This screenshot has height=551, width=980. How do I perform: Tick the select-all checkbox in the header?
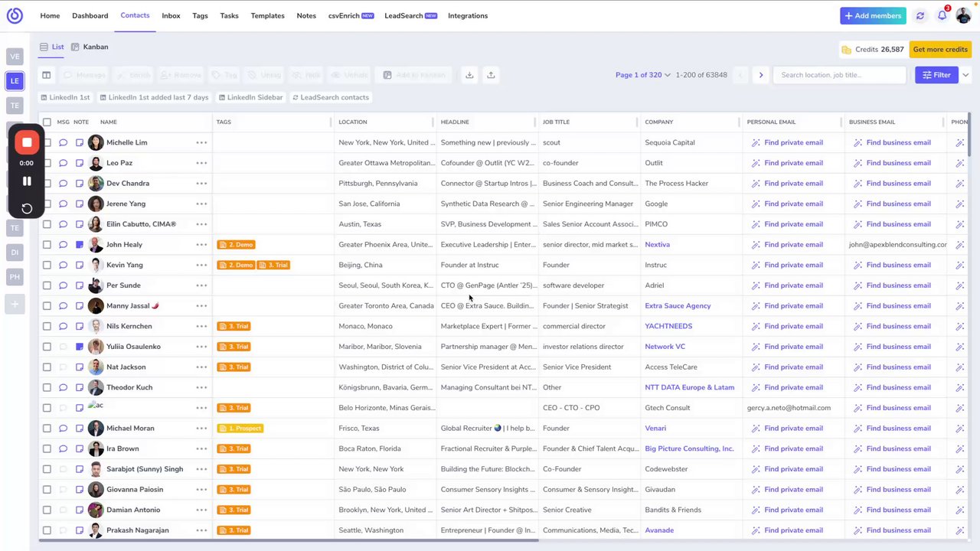pos(47,122)
